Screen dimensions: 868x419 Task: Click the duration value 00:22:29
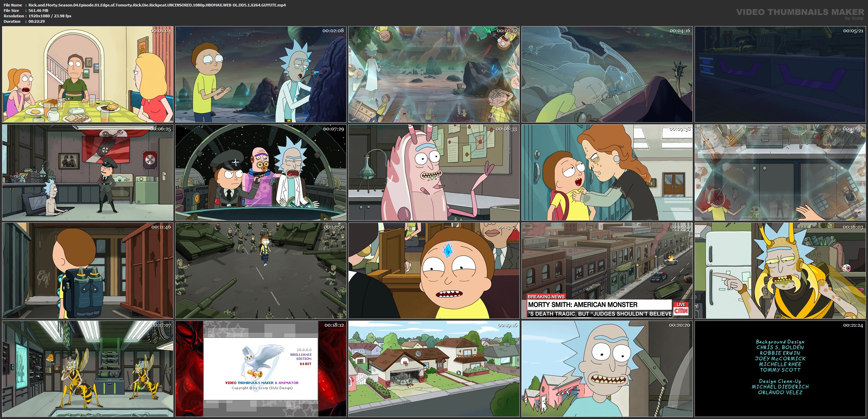[x=37, y=21]
